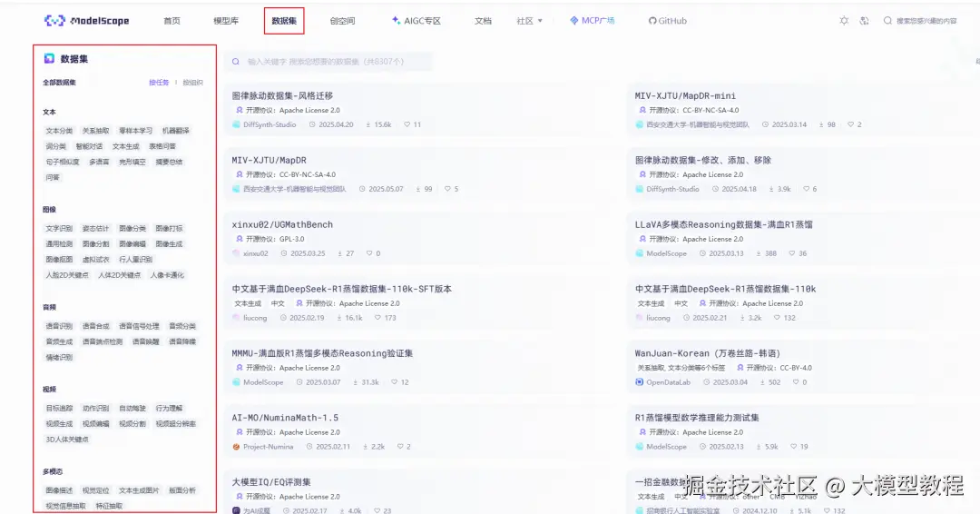Open the AI-MO/NuminaMath-1.5 dataset
Viewport: 980px width, 514px height.
point(285,418)
